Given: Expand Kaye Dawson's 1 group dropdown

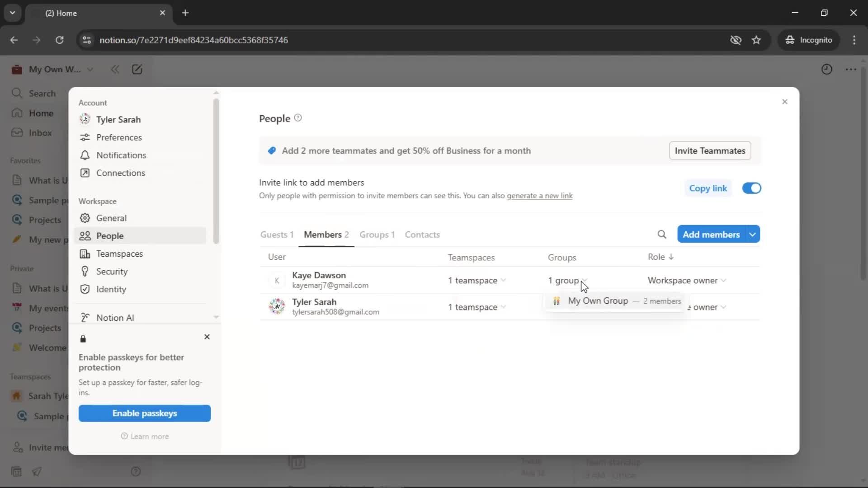Looking at the screenshot, I should [567, 280].
